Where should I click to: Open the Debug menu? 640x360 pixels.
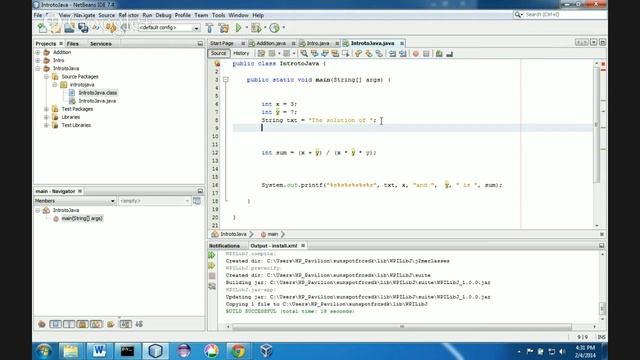click(x=163, y=15)
